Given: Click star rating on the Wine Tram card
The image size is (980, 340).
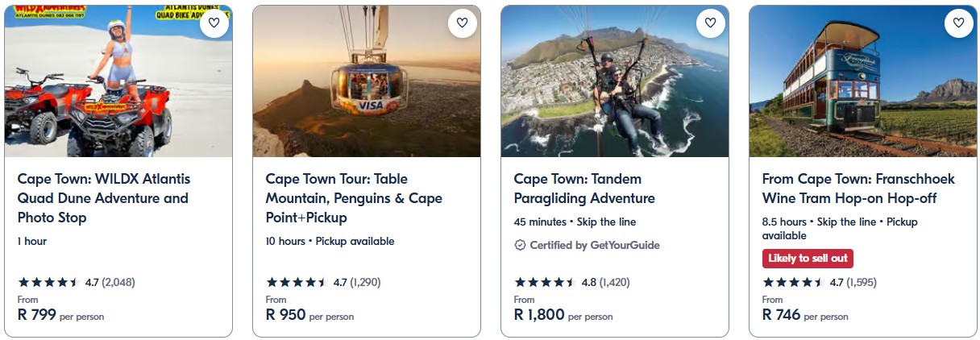Looking at the screenshot, I should tap(793, 282).
